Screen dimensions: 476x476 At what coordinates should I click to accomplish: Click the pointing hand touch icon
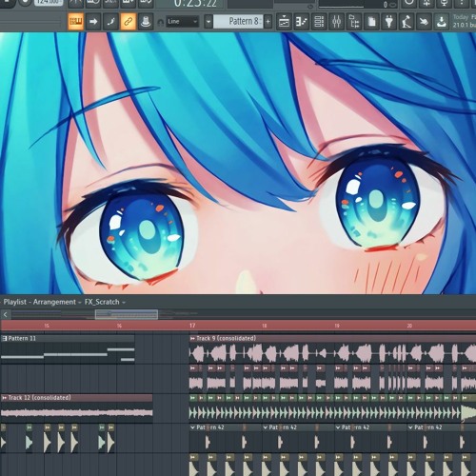pyautogui.click(x=424, y=22)
